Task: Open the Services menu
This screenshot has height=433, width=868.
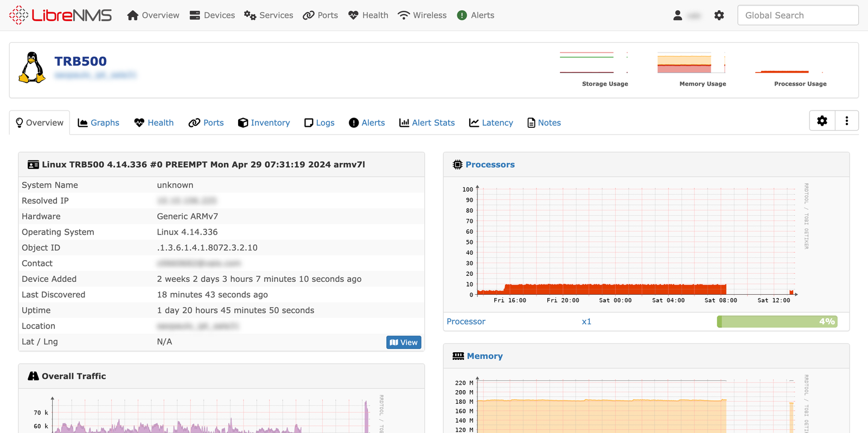Action: coord(269,15)
